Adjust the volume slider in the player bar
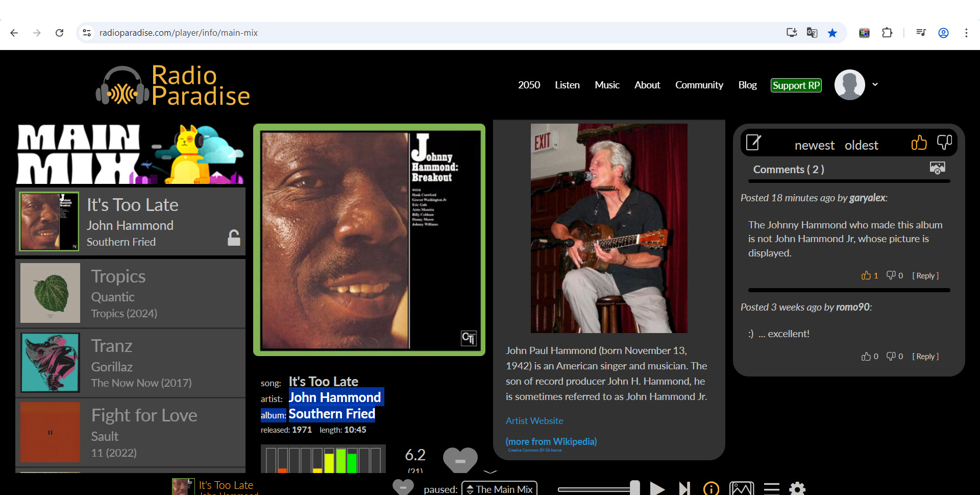 tap(598, 489)
